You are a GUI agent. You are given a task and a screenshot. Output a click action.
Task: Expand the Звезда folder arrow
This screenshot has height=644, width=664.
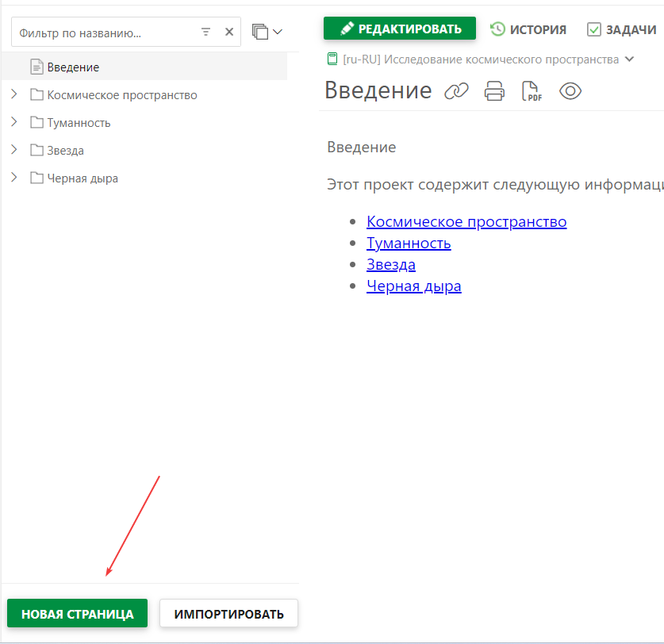pyautogui.click(x=13, y=150)
